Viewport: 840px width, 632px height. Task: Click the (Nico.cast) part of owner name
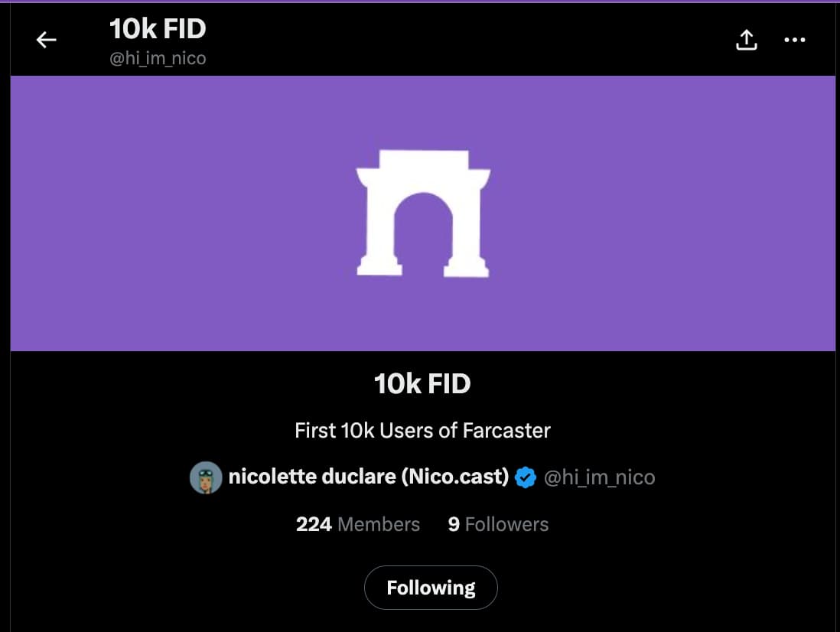[x=454, y=477]
